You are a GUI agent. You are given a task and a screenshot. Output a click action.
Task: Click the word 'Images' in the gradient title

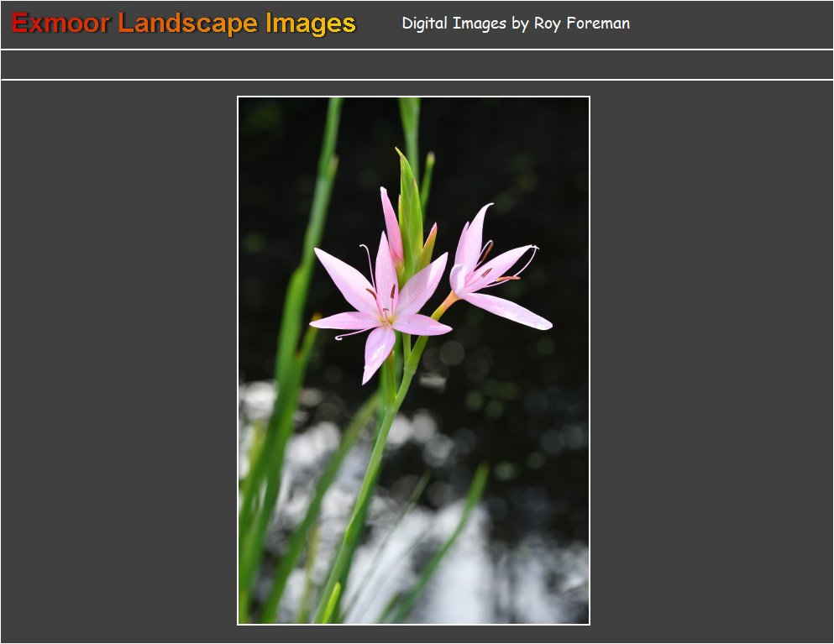point(310,24)
